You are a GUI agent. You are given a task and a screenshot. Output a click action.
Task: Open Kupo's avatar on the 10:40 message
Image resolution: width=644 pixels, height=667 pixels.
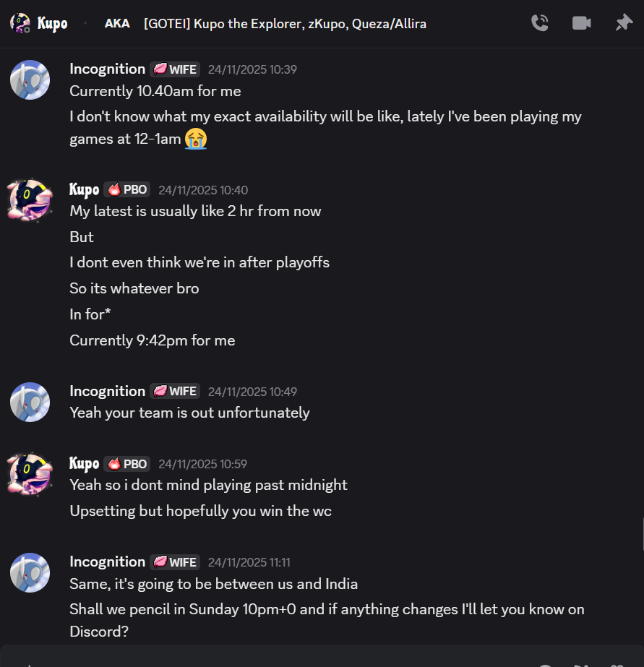30,200
